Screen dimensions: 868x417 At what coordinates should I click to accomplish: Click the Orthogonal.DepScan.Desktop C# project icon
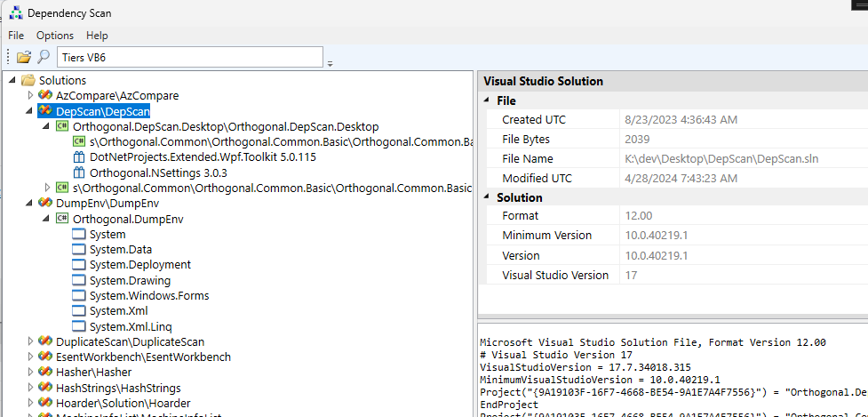click(62, 127)
